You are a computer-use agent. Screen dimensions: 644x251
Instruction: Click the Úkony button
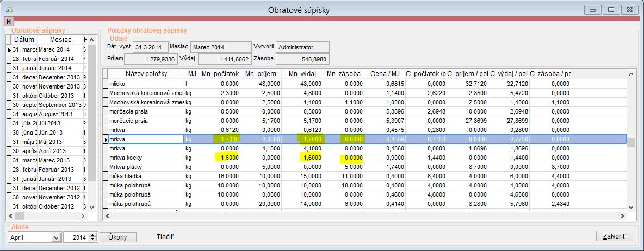coord(117,237)
